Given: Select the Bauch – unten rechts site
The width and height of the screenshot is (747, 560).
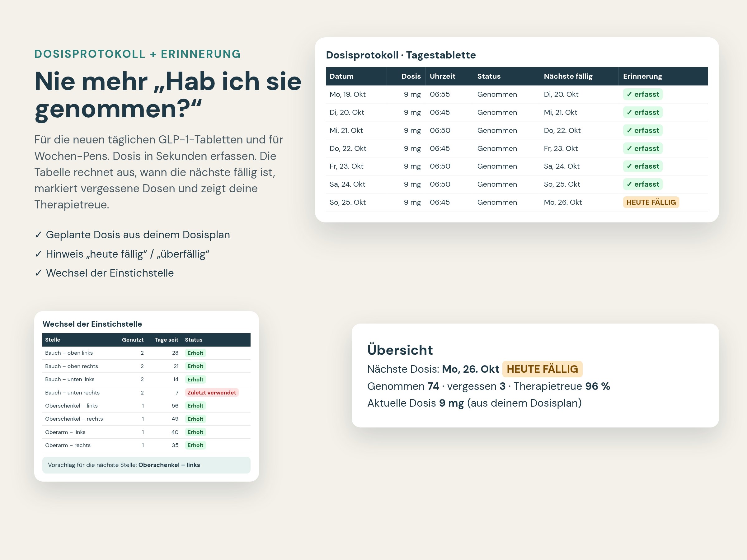Looking at the screenshot, I should (72, 393).
